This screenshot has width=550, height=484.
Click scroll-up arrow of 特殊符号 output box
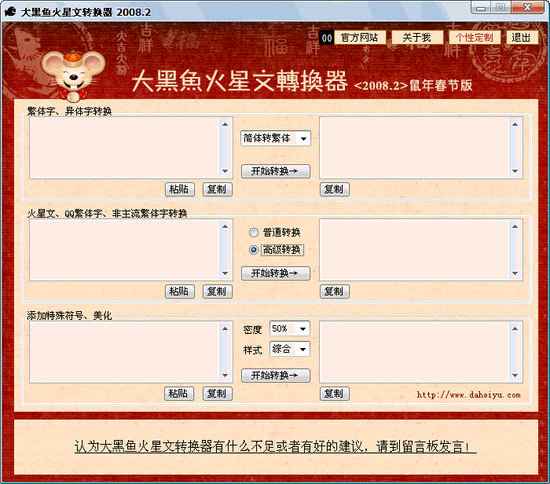(x=515, y=328)
